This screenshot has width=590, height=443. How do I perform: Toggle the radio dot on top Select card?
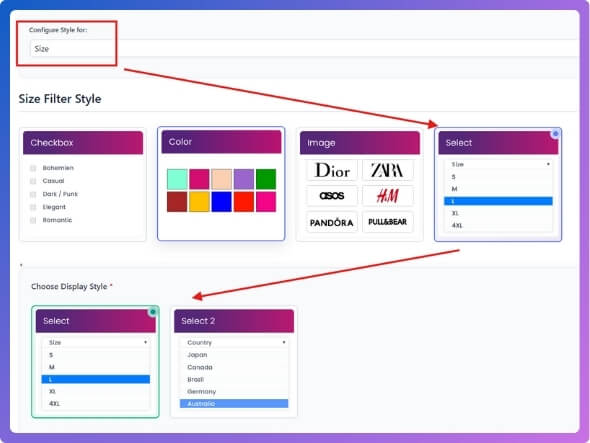click(x=555, y=134)
